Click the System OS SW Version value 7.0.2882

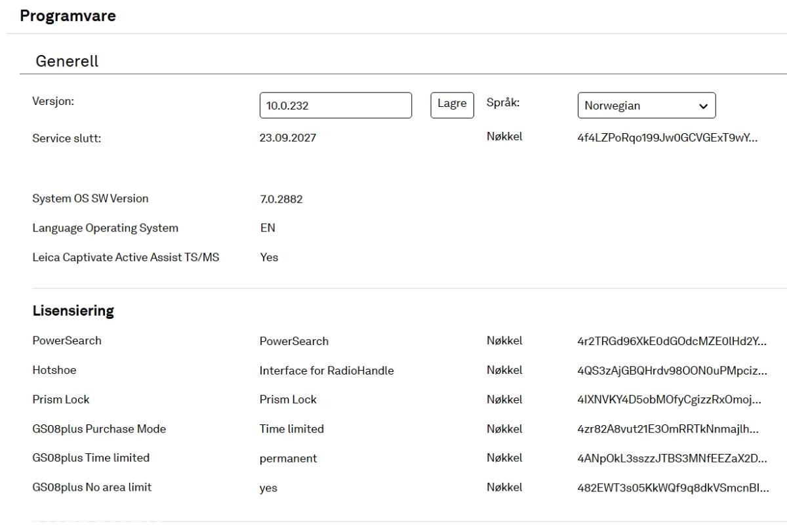[x=281, y=199]
